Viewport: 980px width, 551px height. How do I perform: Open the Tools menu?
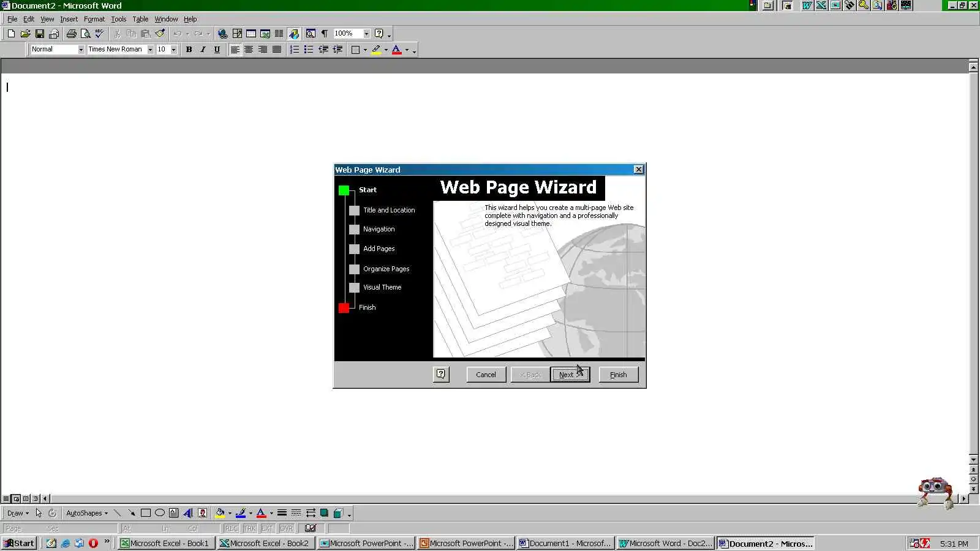tap(119, 19)
